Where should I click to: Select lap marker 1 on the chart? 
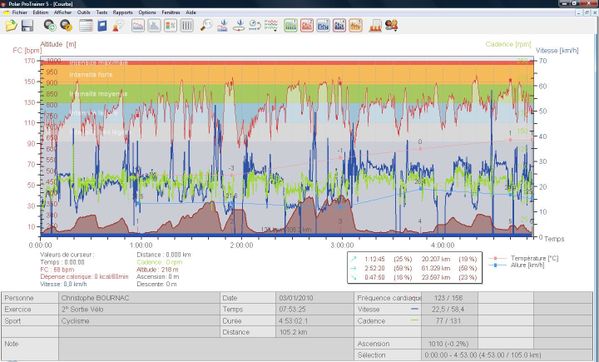137,221
